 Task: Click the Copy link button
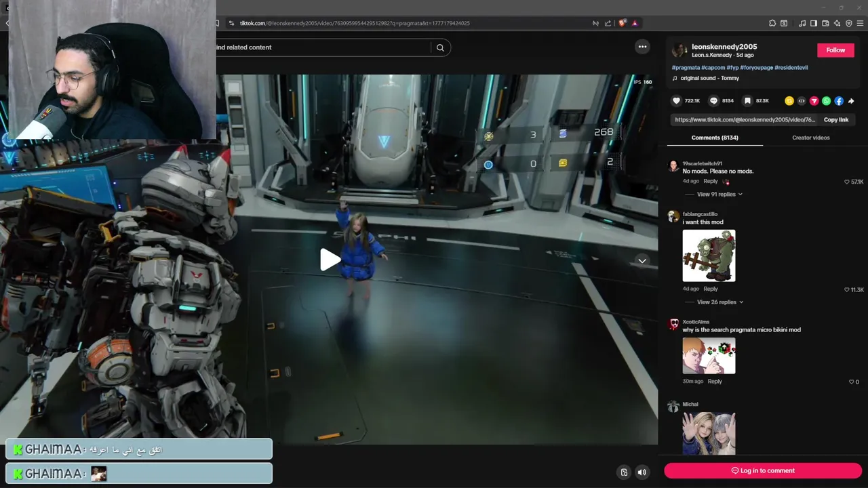836,120
